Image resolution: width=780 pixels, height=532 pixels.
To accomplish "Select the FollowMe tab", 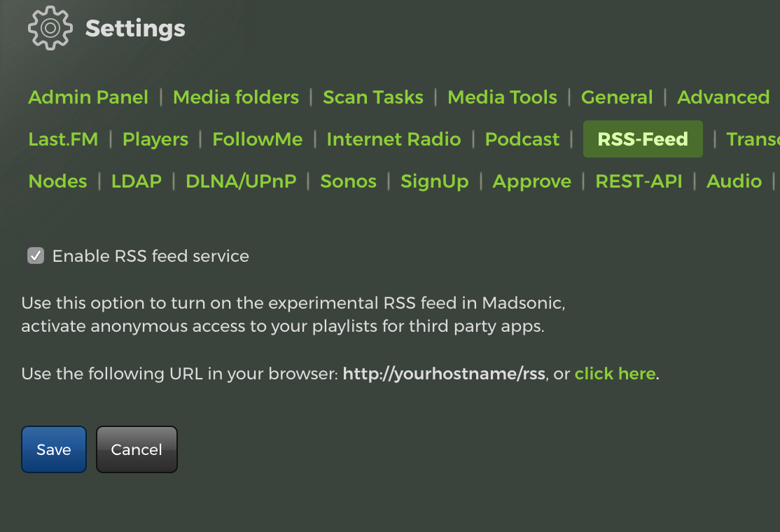I will [258, 139].
